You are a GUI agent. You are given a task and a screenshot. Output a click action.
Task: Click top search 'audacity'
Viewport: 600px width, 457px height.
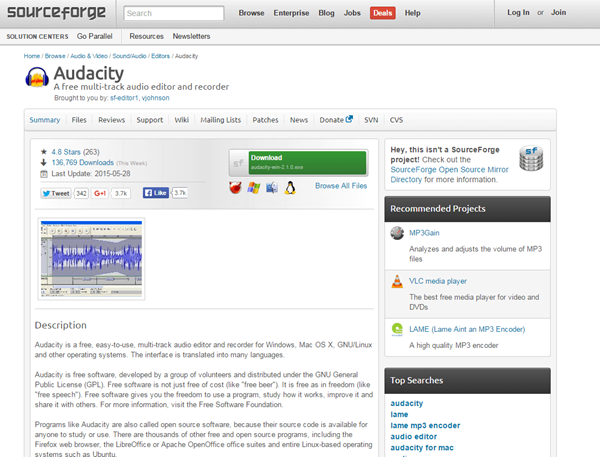tap(406, 403)
